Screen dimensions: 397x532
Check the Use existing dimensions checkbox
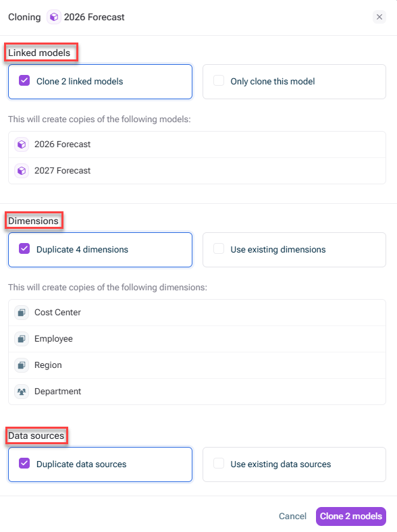219,248
